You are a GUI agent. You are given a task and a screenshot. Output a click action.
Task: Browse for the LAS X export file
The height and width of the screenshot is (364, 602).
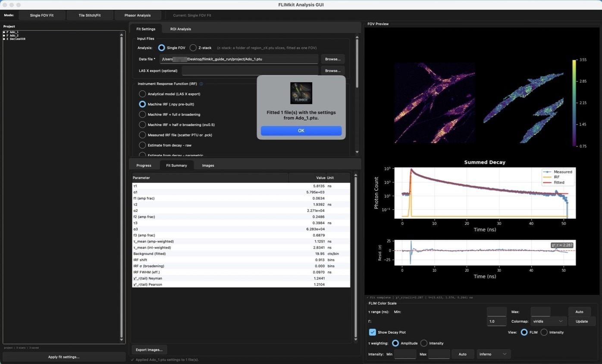tap(332, 71)
